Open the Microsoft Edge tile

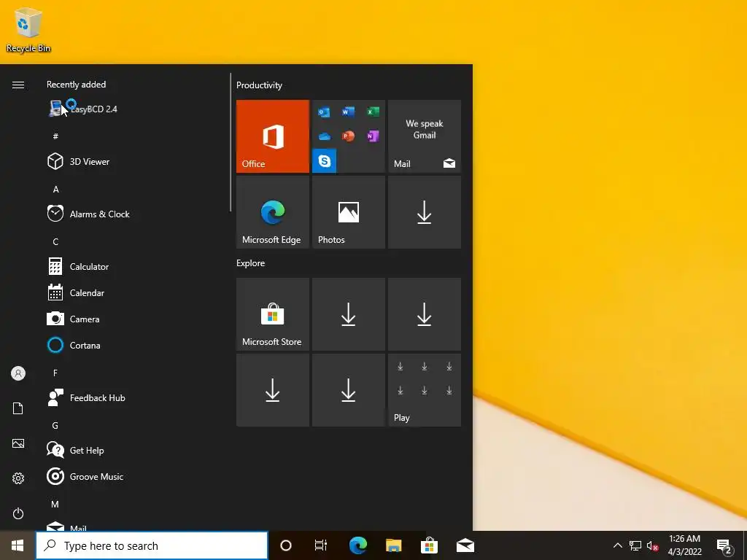tap(273, 212)
